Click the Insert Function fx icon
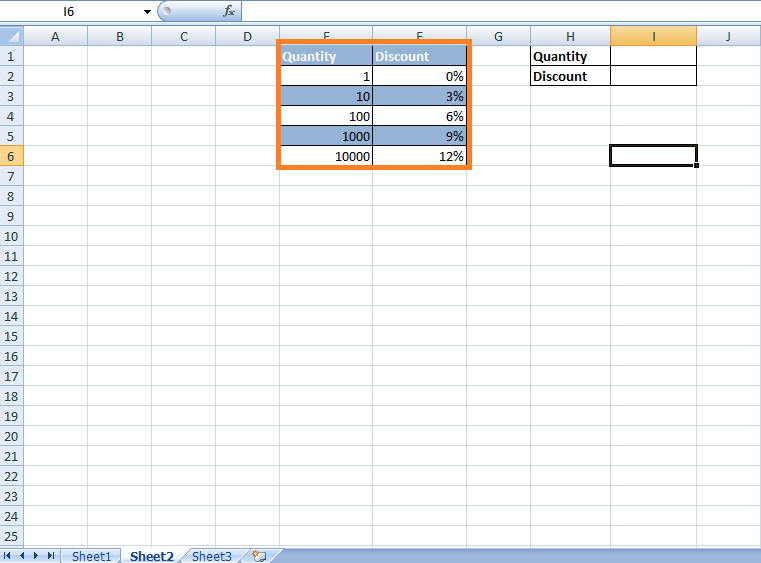Viewport: 761px width, 563px height. 229,11
